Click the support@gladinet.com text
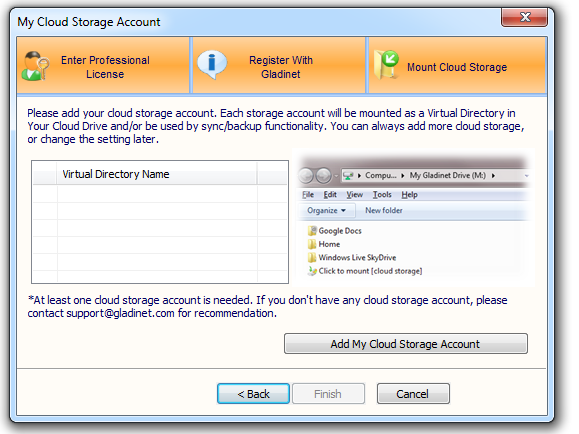Screen dimensions: 579x434 (x=120, y=313)
